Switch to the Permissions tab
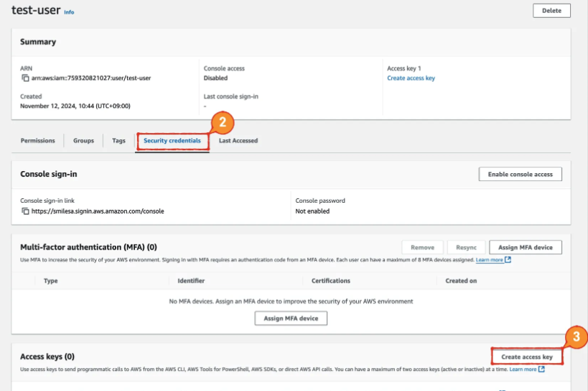The width and height of the screenshot is (588, 391). [37, 141]
